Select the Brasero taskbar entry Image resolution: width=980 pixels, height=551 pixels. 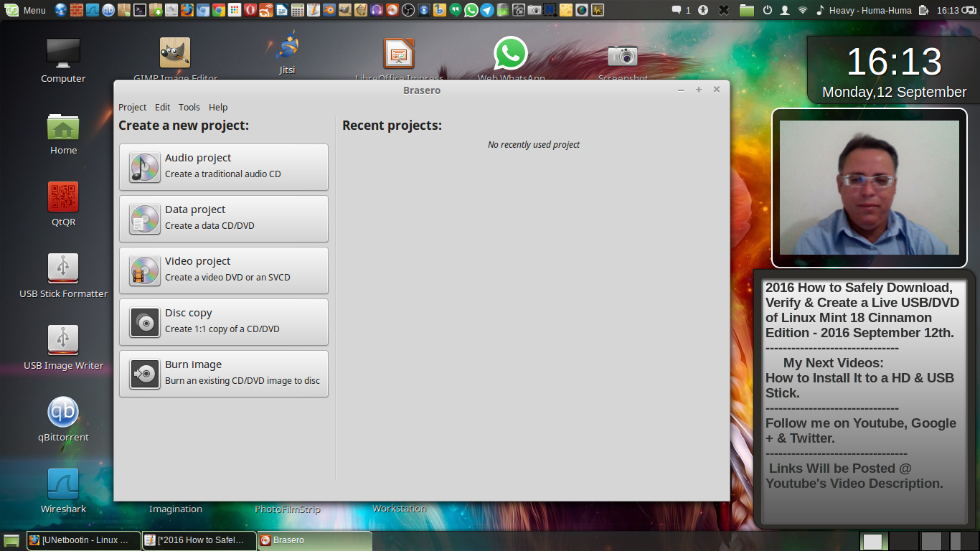pos(315,540)
